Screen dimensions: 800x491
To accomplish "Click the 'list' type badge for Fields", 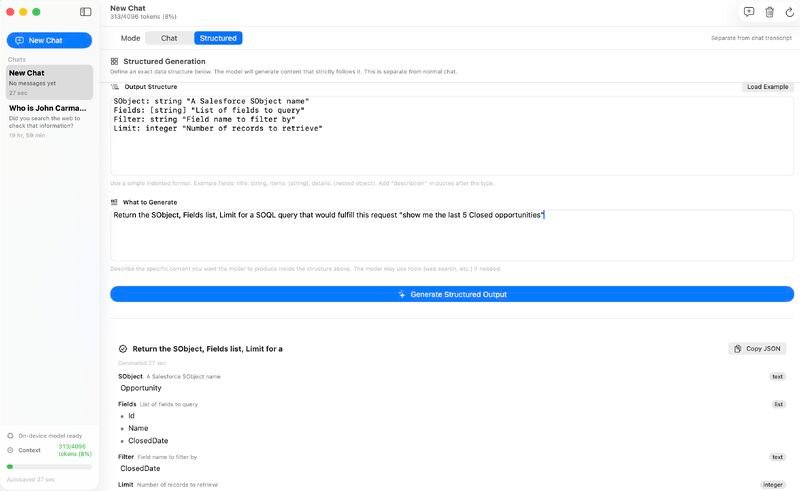I will [779, 404].
